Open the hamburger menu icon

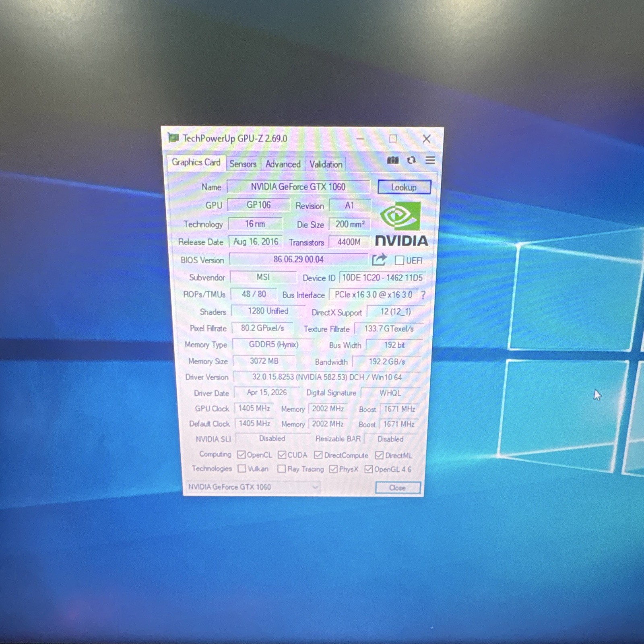(430, 160)
